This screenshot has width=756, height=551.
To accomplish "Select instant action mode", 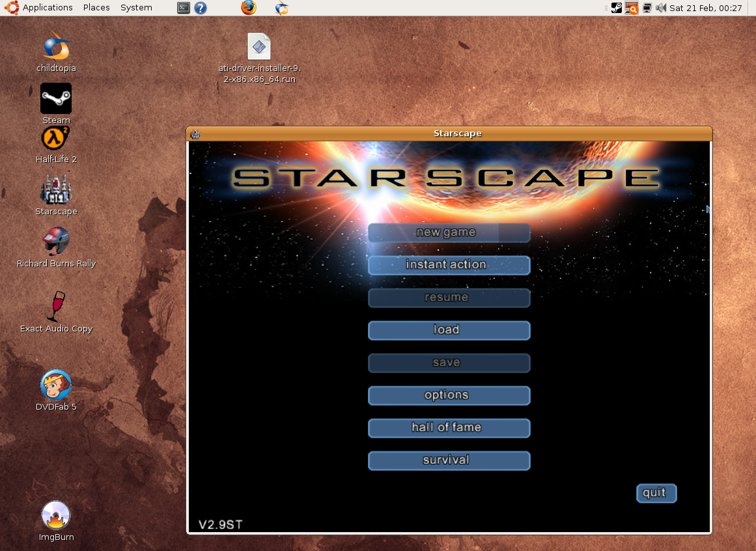I will [449, 265].
